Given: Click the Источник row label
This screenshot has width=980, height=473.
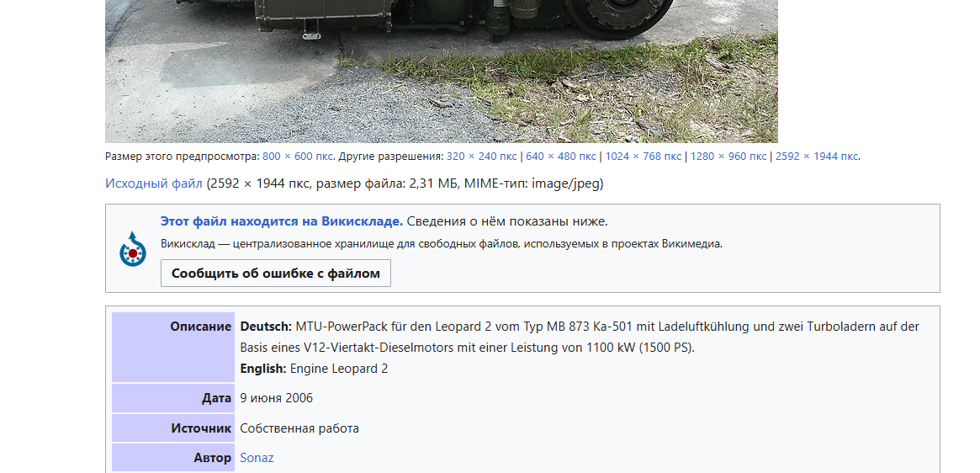Looking at the screenshot, I should coord(173,428).
